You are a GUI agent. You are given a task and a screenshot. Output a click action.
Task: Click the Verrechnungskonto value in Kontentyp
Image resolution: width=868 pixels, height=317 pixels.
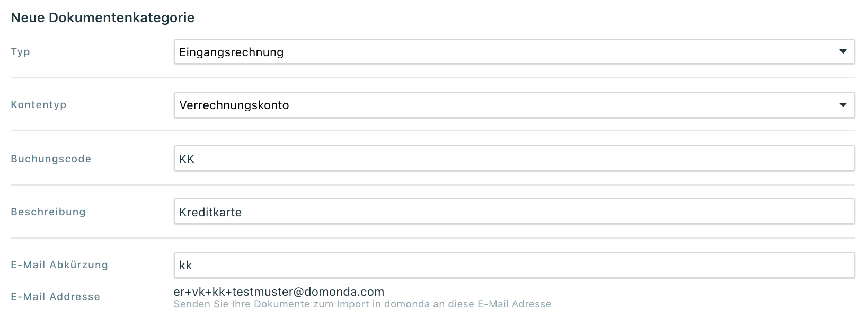(234, 105)
